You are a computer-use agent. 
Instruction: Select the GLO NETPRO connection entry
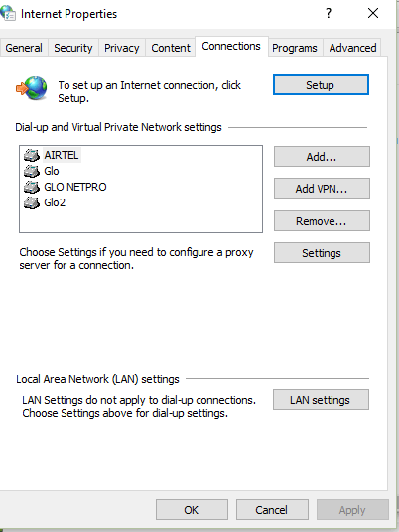point(75,187)
